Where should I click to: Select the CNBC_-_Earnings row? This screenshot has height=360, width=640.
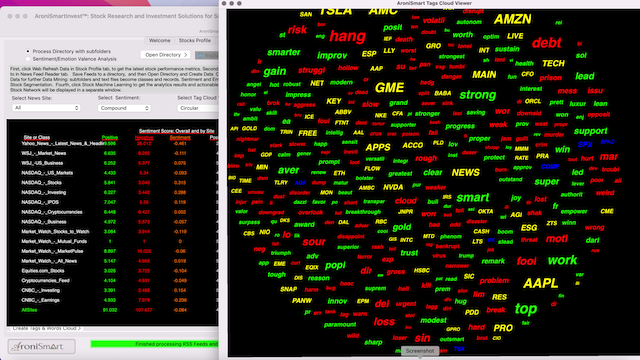click(x=40, y=300)
